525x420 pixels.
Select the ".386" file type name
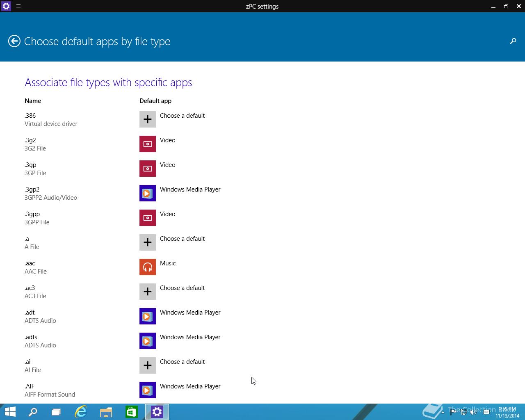coord(30,116)
